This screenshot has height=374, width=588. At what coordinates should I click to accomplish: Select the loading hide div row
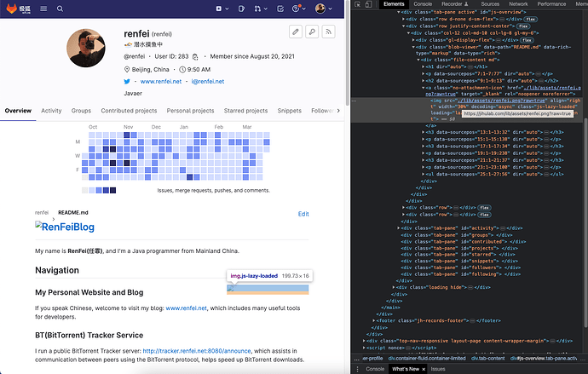[x=443, y=287]
